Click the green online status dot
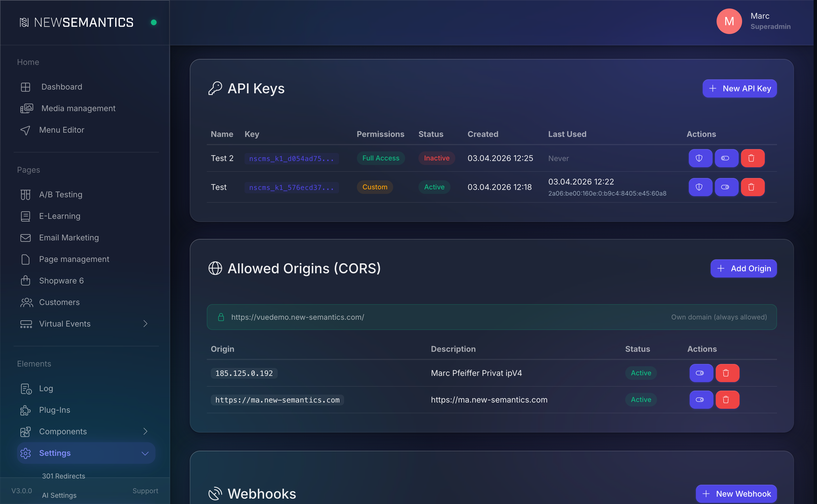 (154, 22)
